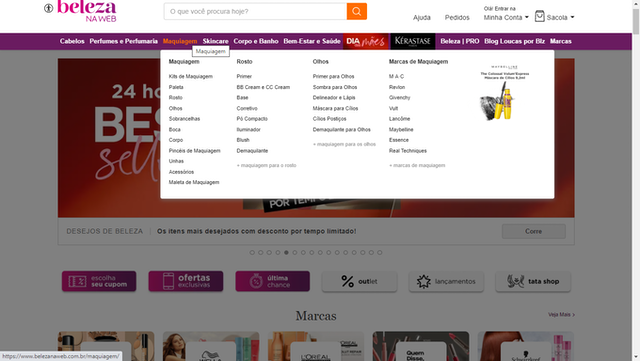Open Máscara para Cílios link
The height and width of the screenshot is (361, 640).
[336, 108]
